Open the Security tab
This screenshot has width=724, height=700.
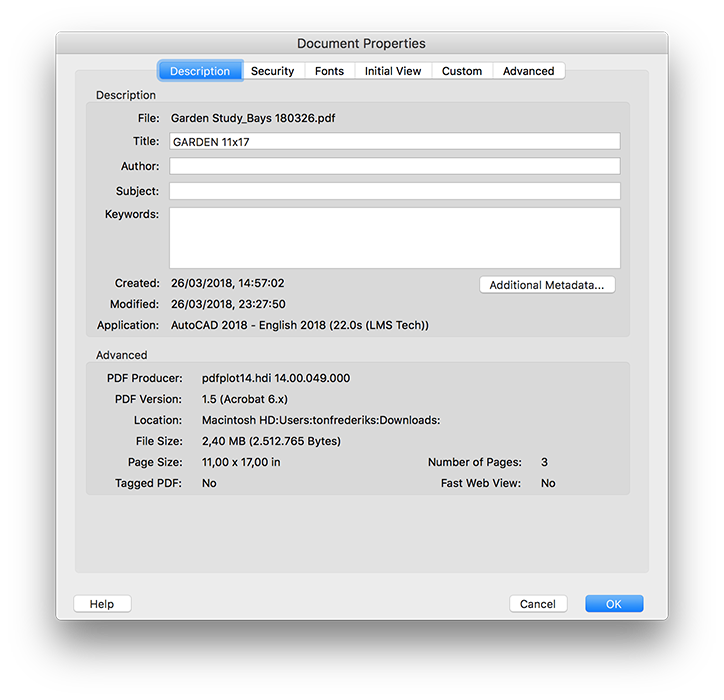(x=272, y=71)
